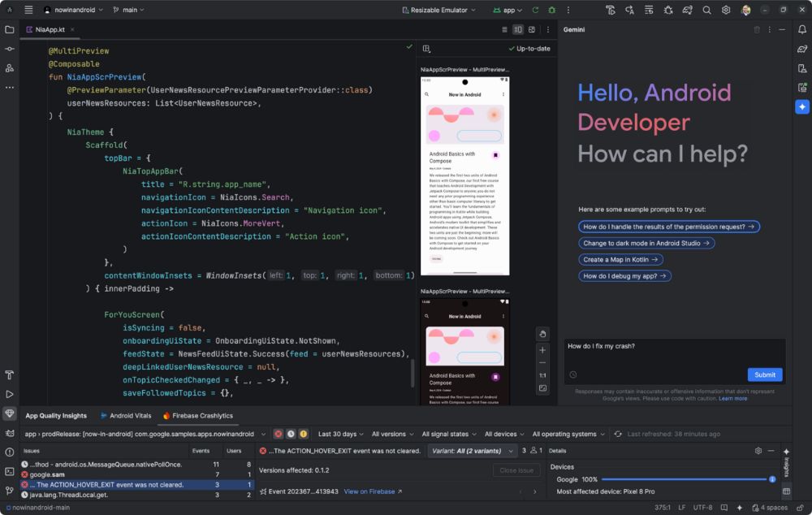The height and width of the screenshot is (515, 812).
Task: Open Search Everywhere magnifier icon
Action: pos(706,10)
